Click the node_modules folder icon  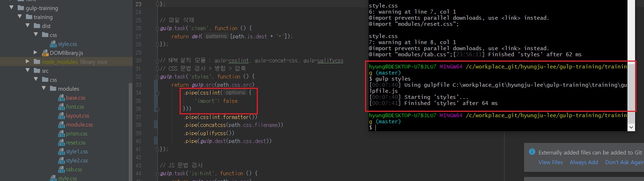(37, 62)
